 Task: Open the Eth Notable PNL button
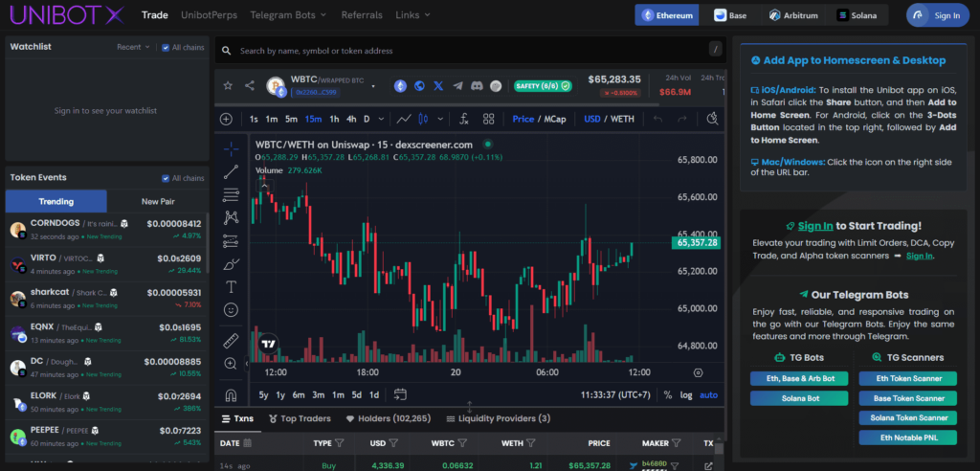907,437
